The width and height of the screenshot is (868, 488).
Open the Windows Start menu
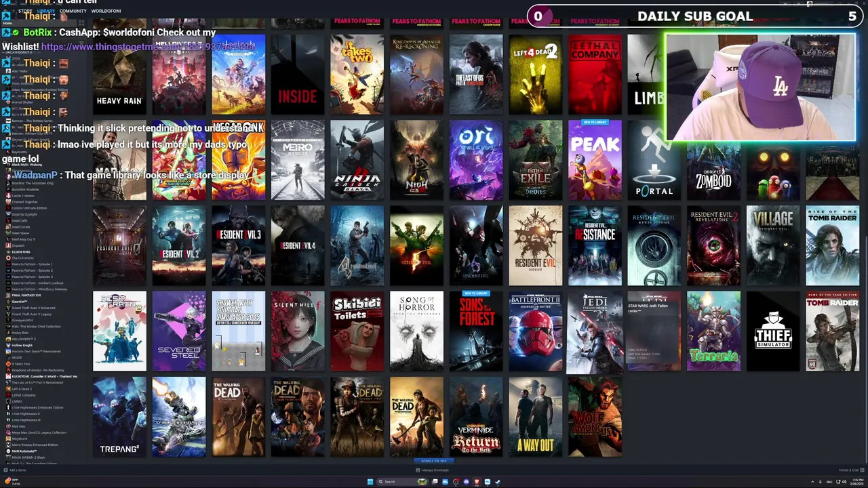[370, 482]
